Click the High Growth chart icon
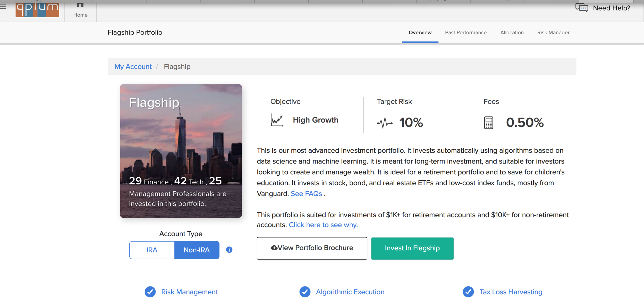 click(277, 120)
